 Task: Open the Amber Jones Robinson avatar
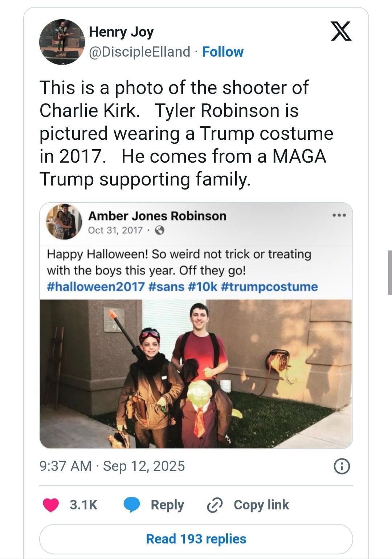pyautogui.click(x=64, y=221)
